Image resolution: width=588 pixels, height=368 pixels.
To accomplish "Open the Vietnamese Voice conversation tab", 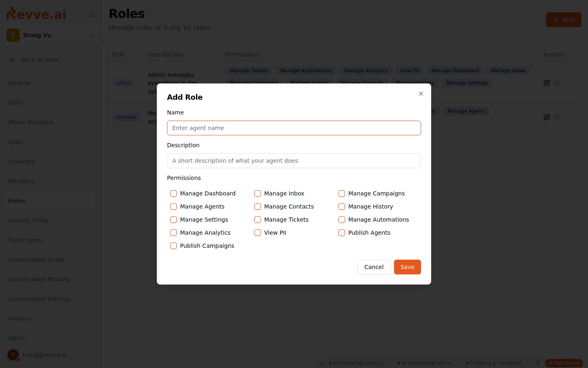I will pos(428,363).
